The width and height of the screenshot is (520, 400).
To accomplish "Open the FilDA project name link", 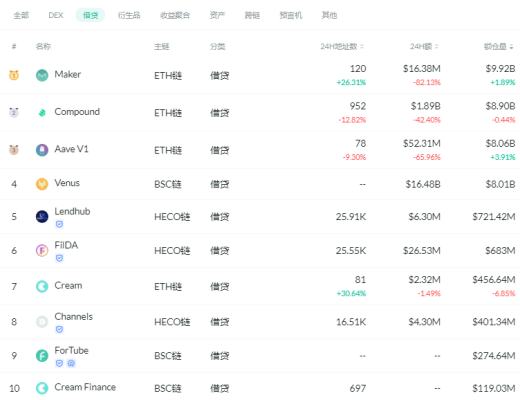I will (66, 245).
